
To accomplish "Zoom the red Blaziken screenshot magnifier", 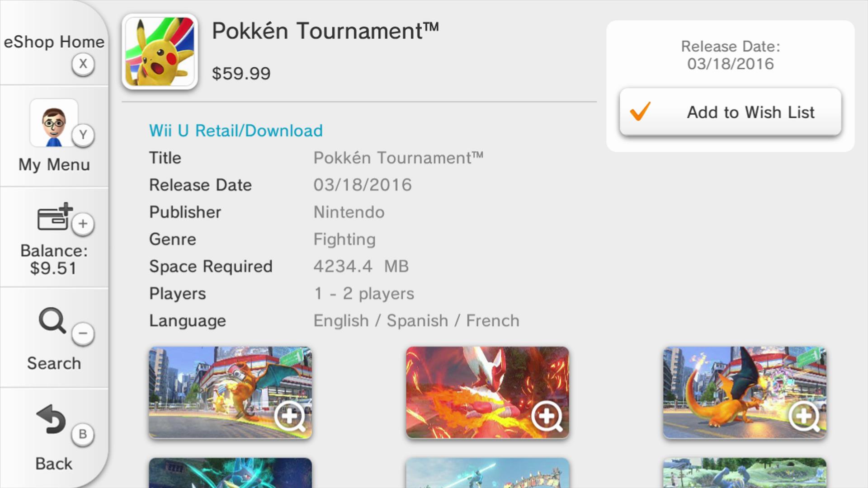I will pos(547,416).
